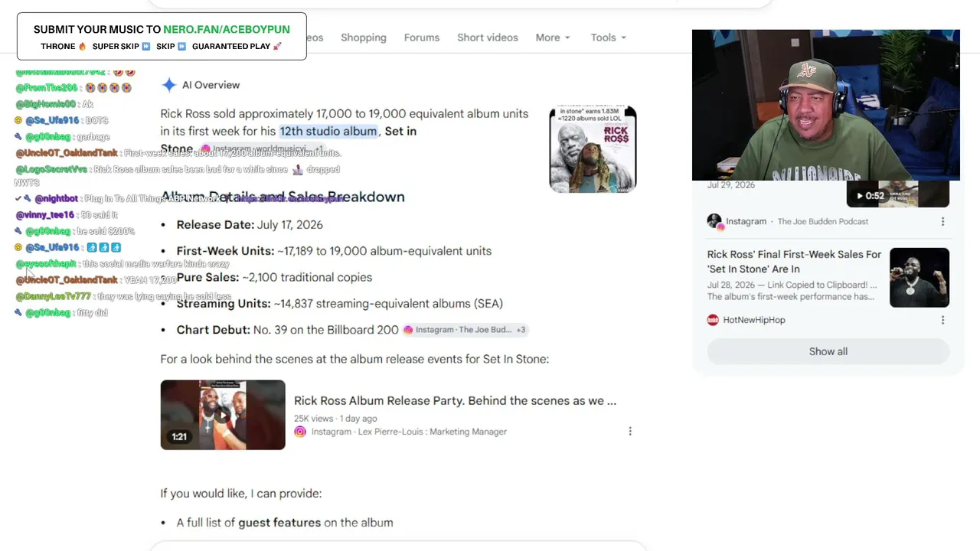Open the Shopping search tab

(363, 37)
